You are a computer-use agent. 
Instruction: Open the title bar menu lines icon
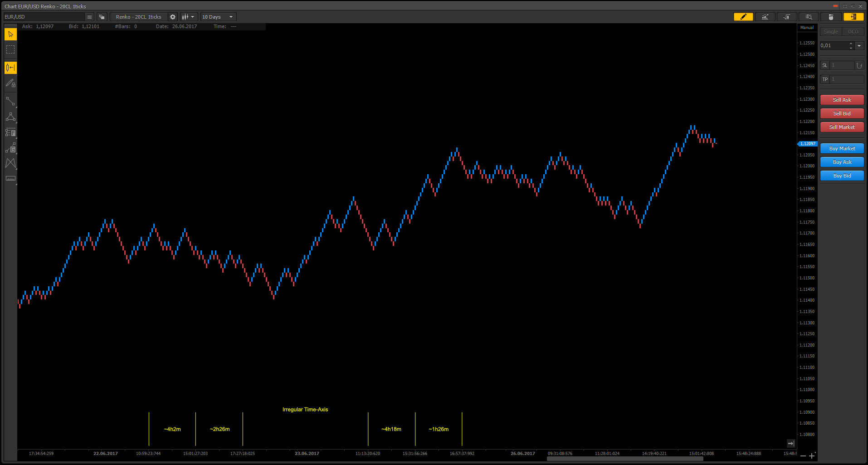click(x=853, y=6)
